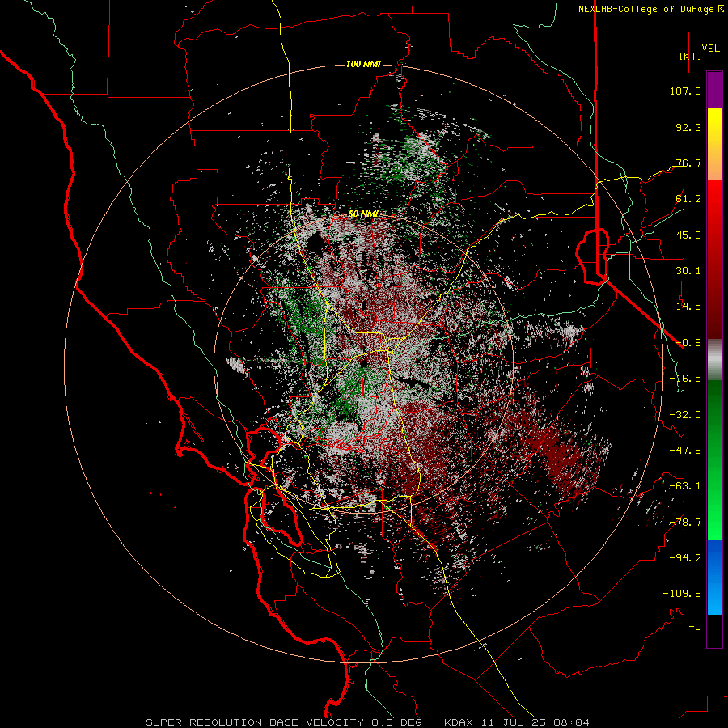This screenshot has width=728, height=728.
Task: Select the 92.3 value on velocity scale
Action: [688, 127]
